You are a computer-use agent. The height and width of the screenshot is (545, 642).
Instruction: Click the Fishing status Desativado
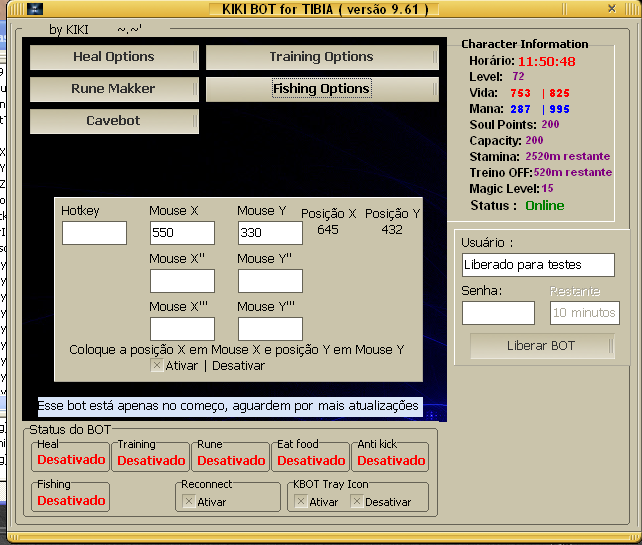(x=71, y=501)
